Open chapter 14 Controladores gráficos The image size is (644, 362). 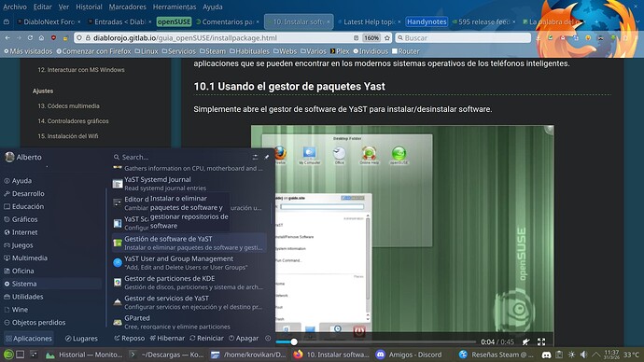[x=73, y=121]
